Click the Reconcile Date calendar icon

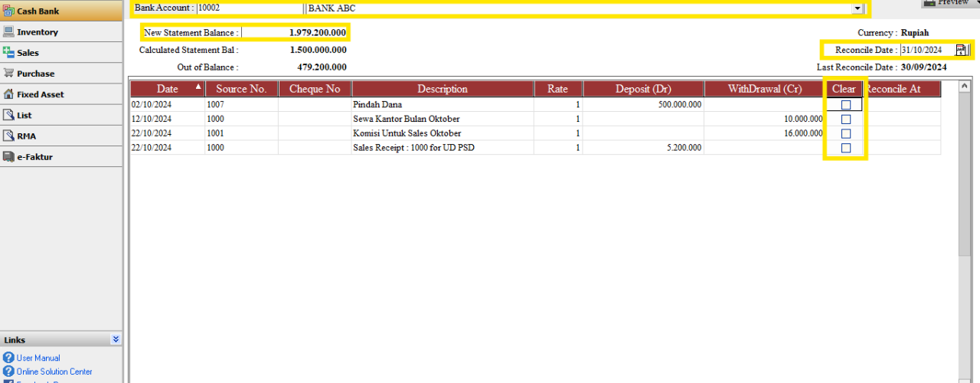(x=961, y=50)
